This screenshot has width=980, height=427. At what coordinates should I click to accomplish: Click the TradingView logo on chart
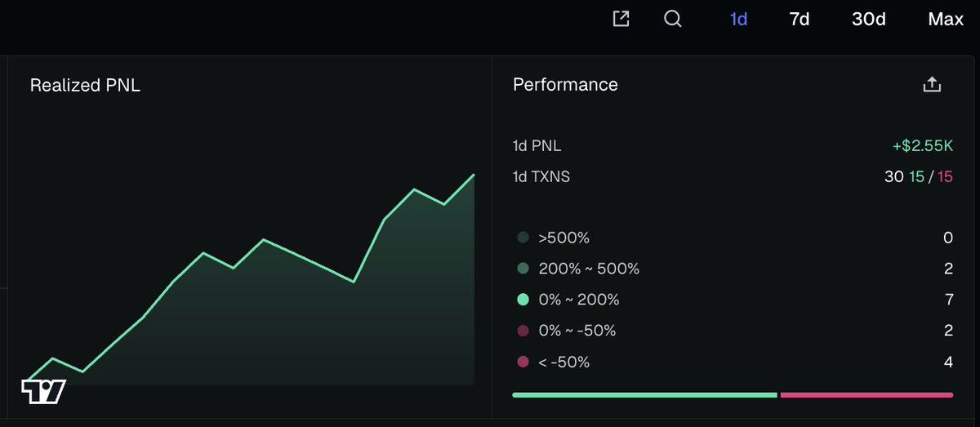coord(43,392)
